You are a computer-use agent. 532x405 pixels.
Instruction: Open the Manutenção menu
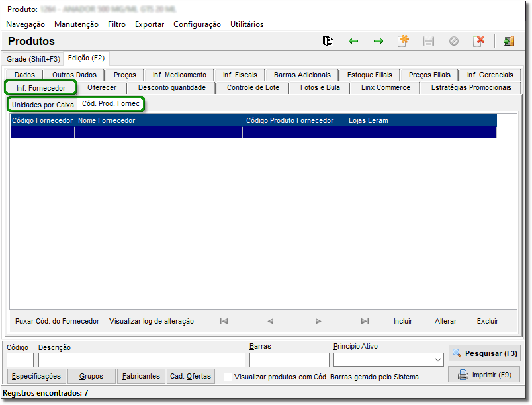pyautogui.click(x=76, y=24)
